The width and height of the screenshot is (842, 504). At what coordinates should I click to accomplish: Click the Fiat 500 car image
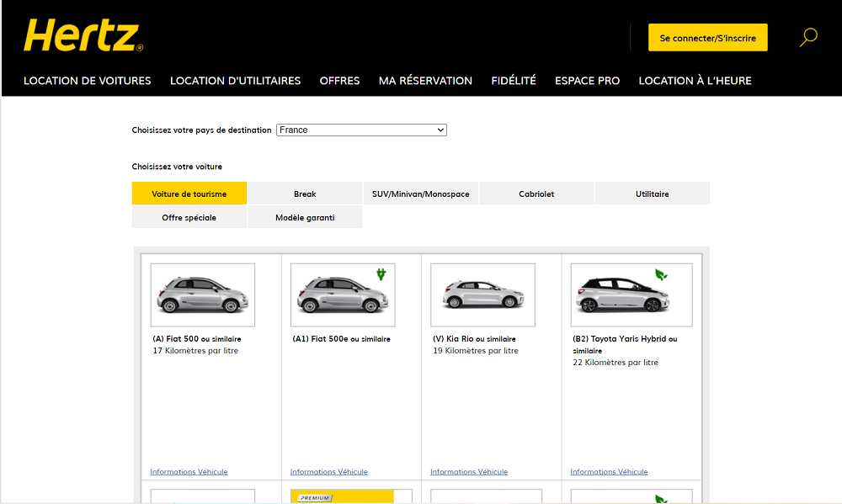[x=202, y=294]
